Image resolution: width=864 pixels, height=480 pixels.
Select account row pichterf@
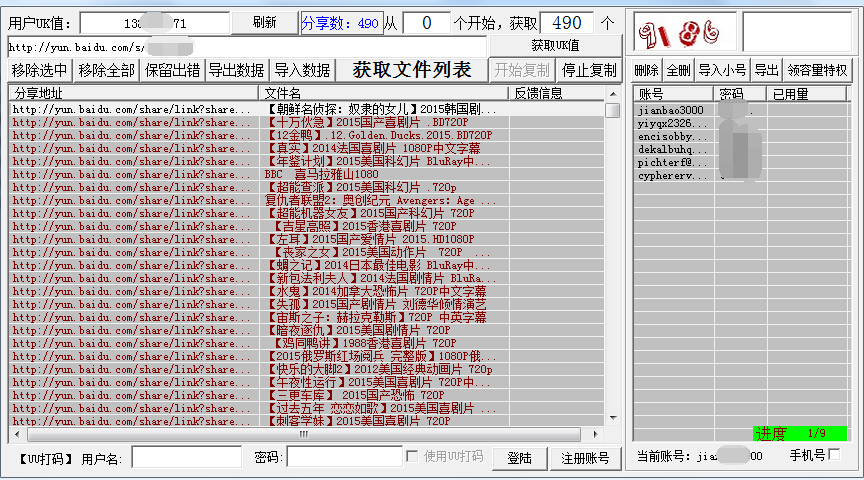[740, 163]
